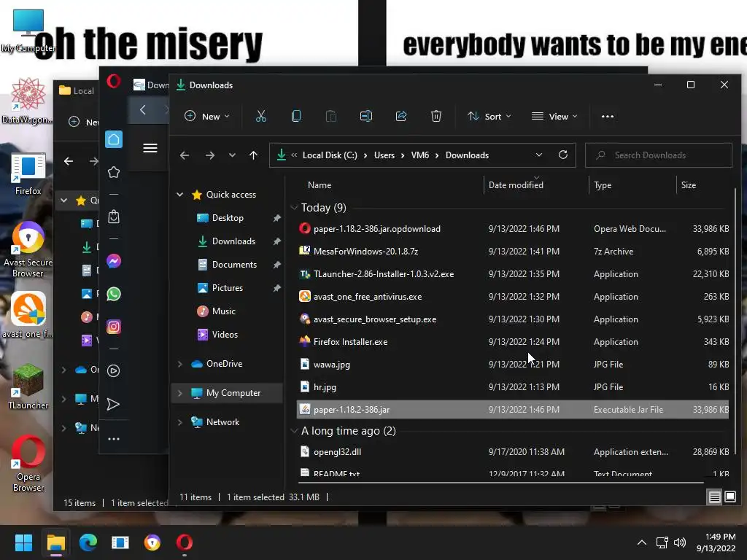Sort by Date modified column header
747x560 pixels.
(516, 184)
